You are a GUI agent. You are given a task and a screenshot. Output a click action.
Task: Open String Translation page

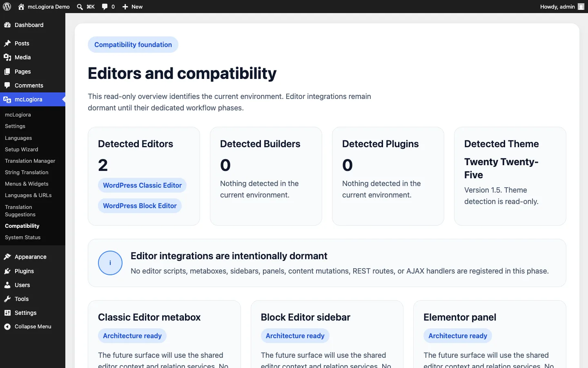pos(27,173)
